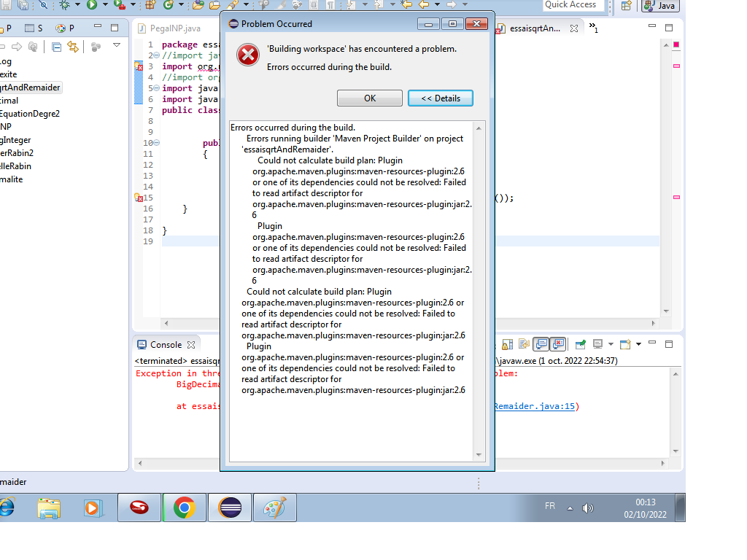The image size is (747, 560).
Task: Open Windows Explorer folder from taskbar
Action: (49, 507)
